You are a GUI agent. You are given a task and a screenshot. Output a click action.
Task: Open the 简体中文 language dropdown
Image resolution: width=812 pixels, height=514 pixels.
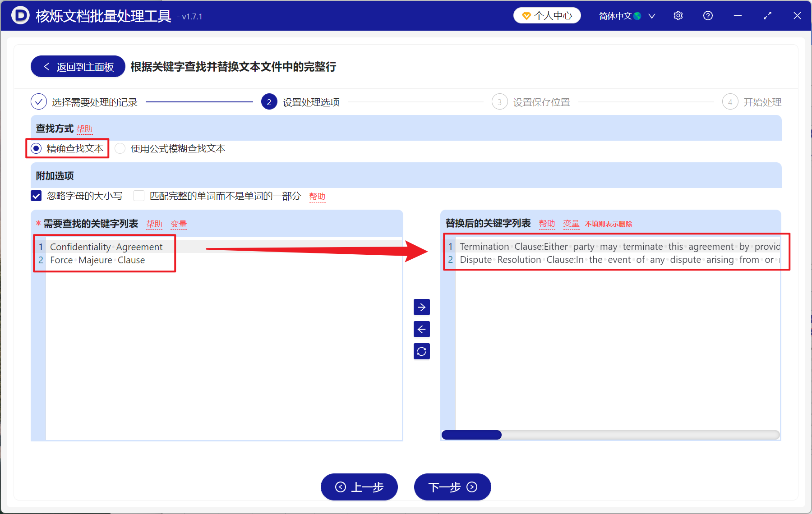pyautogui.click(x=626, y=15)
